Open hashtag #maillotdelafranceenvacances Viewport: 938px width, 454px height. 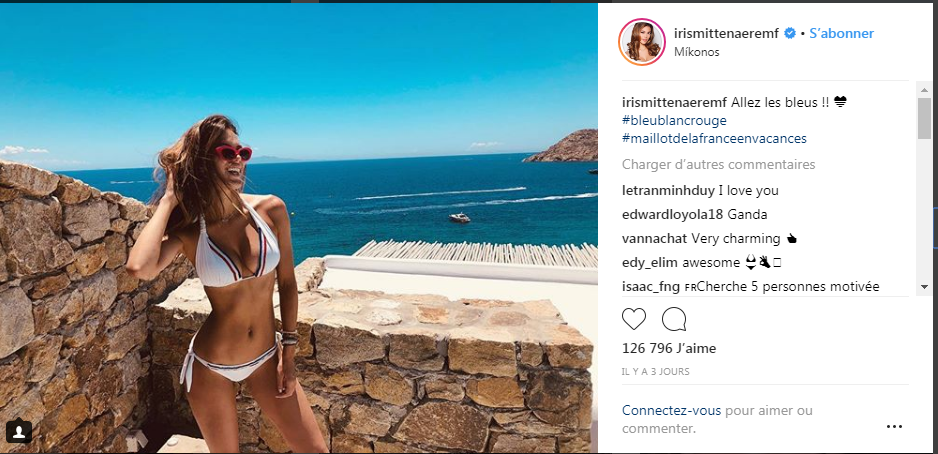click(x=714, y=138)
